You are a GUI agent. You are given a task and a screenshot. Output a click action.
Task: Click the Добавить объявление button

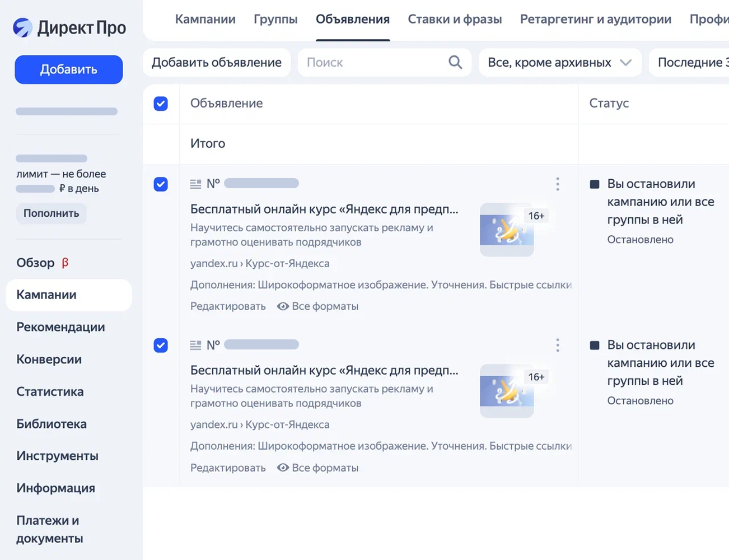217,62
